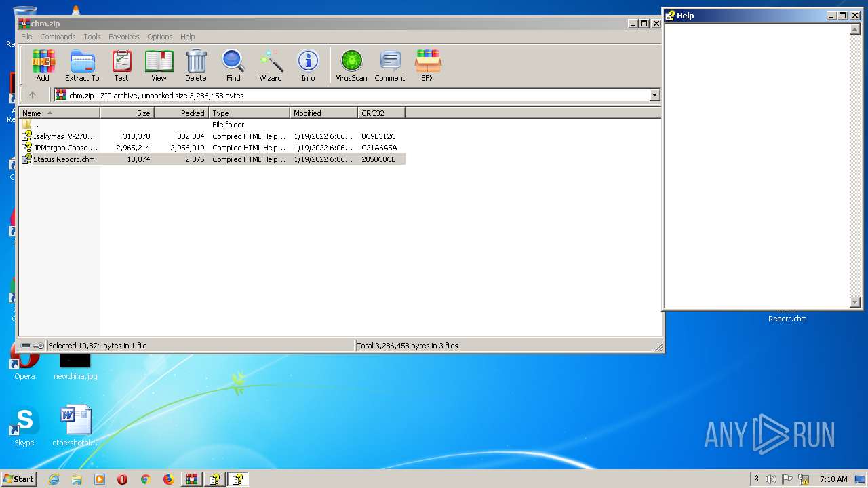Screen dimensions: 868x488
Task: Convert archive with SFX tool
Action: [x=428, y=66]
